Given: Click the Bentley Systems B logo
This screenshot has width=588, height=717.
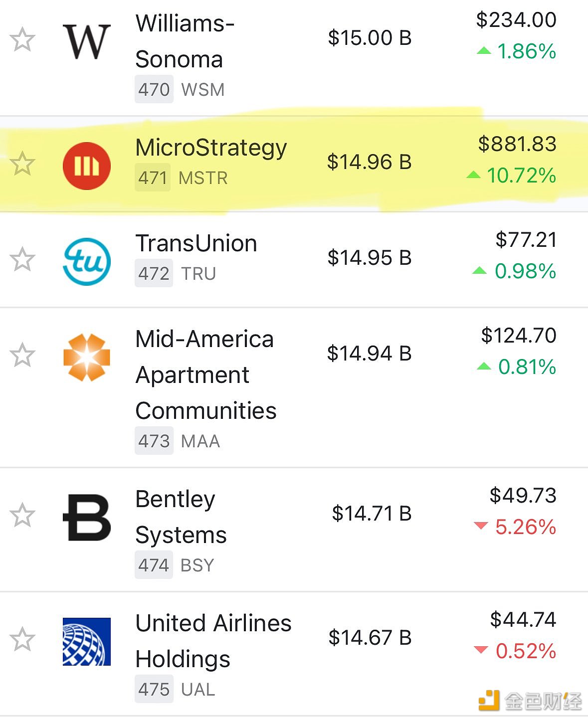Looking at the screenshot, I should pyautogui.click(x=87, y=518).
